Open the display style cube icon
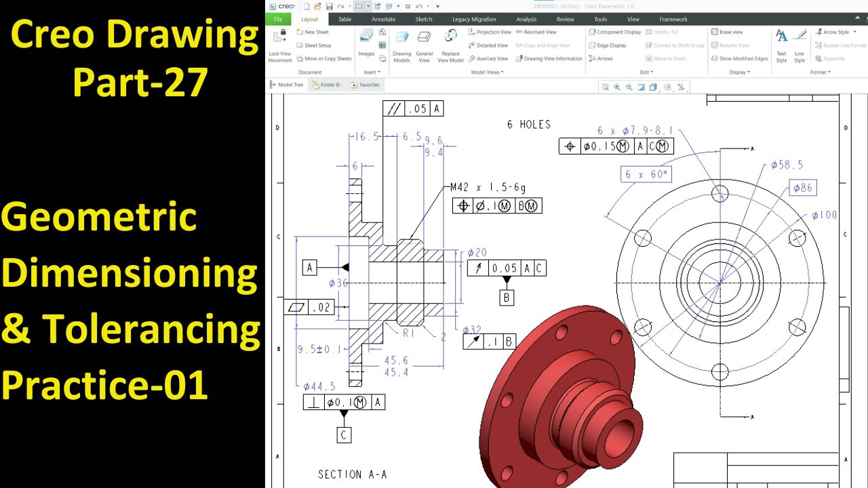The width and height of the screenshot is (868, 488). 654,87
